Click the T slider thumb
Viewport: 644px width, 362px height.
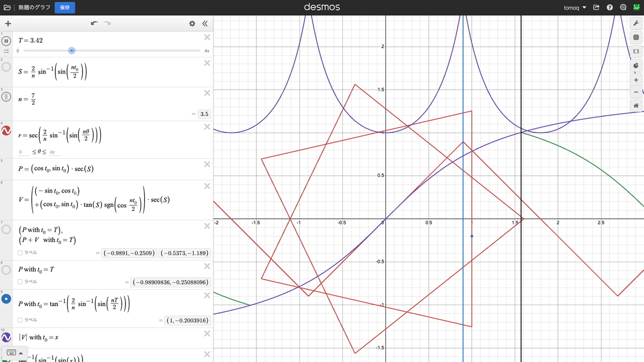(71, 50)
